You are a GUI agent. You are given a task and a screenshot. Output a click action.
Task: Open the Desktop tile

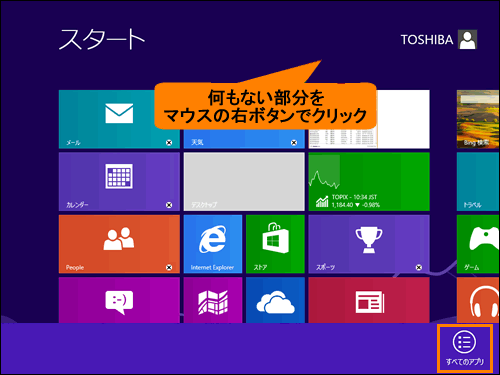point(244,182)
